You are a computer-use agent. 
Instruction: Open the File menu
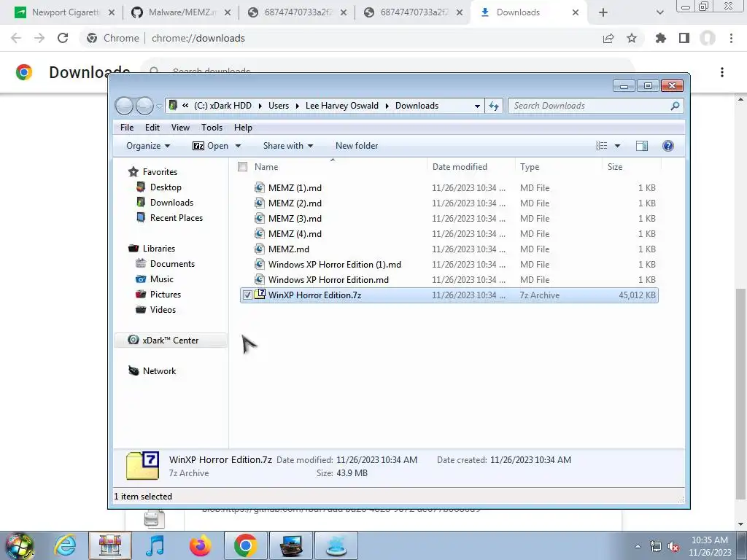click(127, 127)
